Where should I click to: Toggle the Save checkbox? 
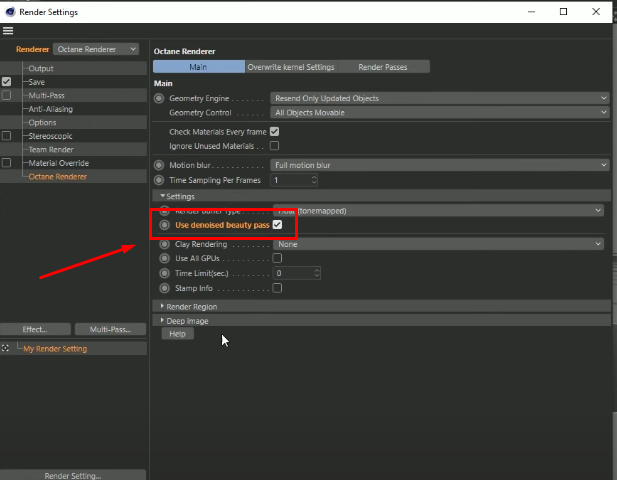point(6,82)
